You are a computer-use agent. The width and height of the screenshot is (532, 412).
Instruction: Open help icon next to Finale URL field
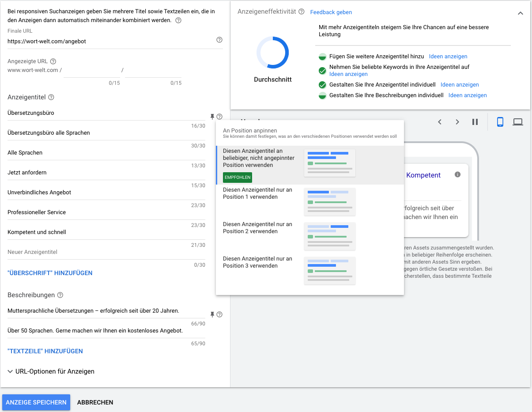click(219, 40)
